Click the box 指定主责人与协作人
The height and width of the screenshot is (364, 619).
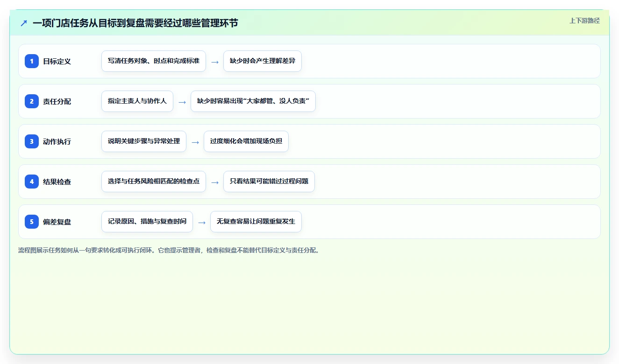[137, 101]
